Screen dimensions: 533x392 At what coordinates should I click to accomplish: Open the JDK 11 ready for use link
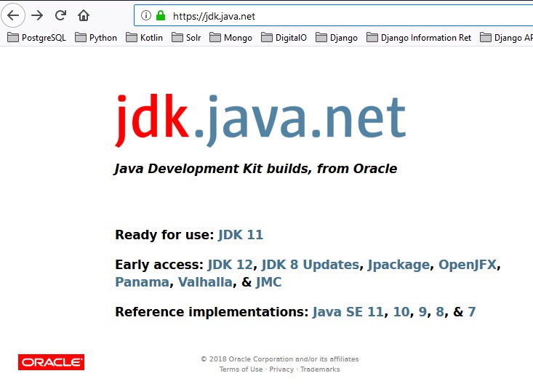tap(241, 235)
